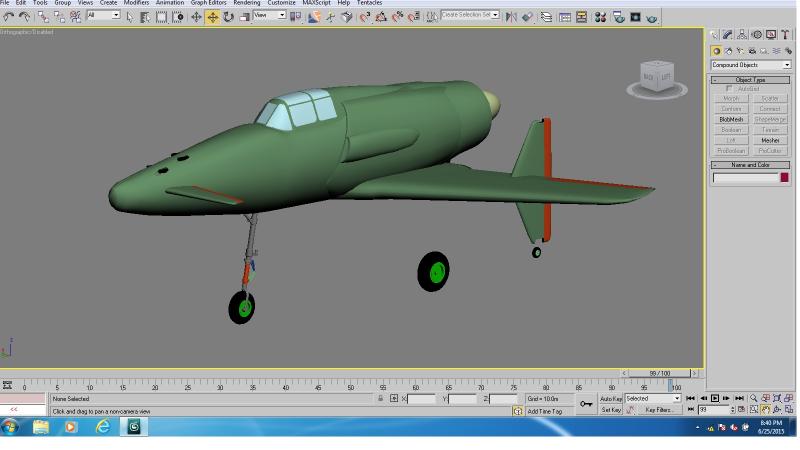Go to the end frame of animation
This screenshot has height=450, width=800.
pos(739,398)
